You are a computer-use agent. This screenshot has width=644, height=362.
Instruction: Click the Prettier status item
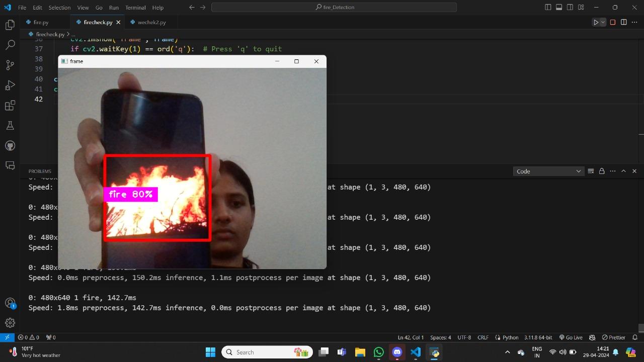(x=613, y=337)
